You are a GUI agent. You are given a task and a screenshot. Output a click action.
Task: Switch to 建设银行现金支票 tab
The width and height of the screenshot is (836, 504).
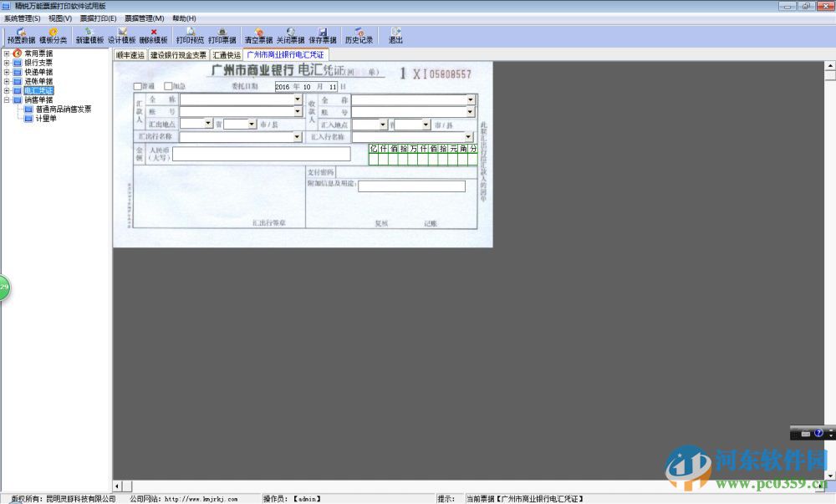pyautogui.click(x=178, y=55)
